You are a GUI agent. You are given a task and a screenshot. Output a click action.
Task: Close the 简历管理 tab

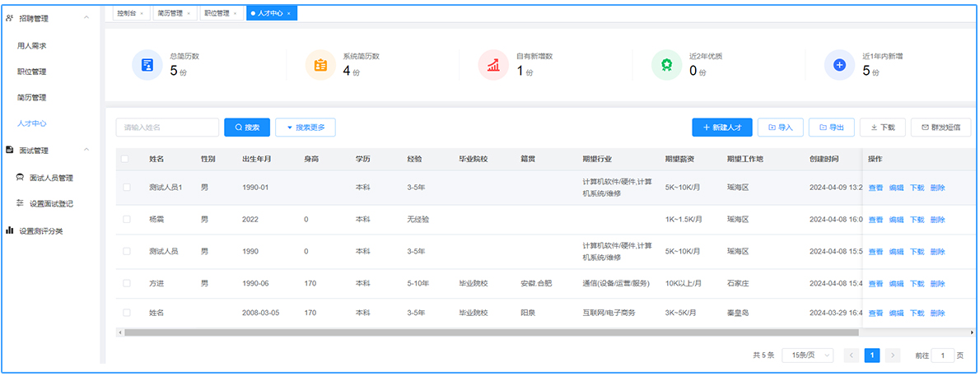188,13
